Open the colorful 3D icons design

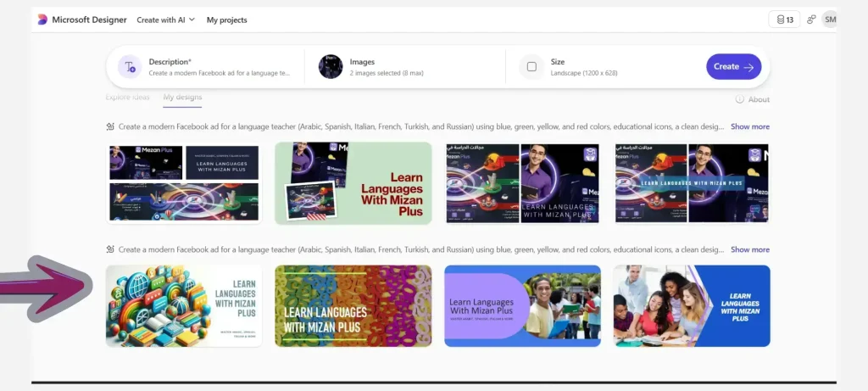click(x=184, y=305)
